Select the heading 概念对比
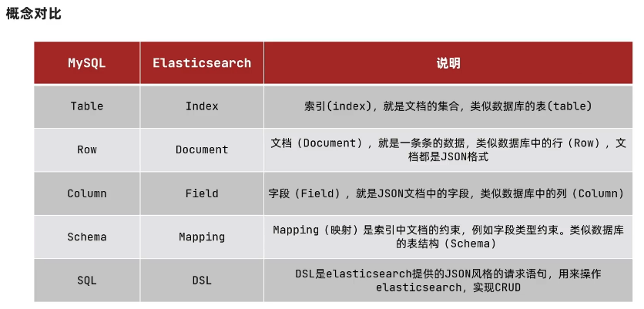Viewport: 644px width, 309px height. coord(34,14)
